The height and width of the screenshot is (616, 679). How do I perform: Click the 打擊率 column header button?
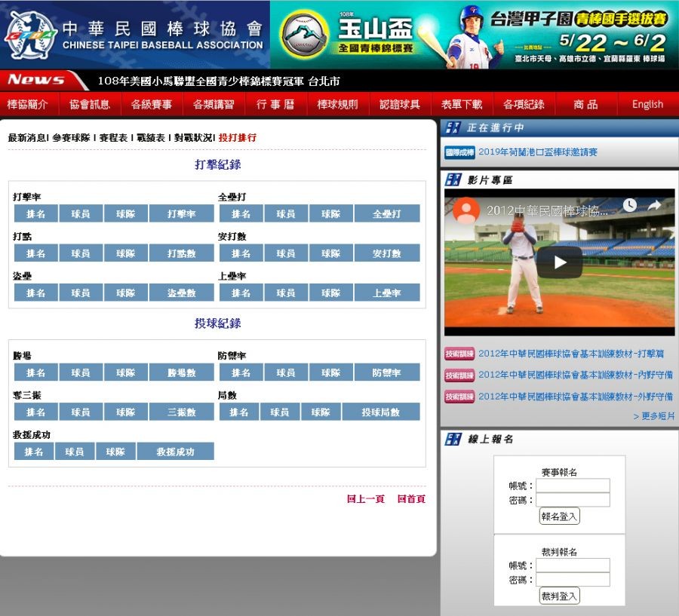tap(181, 213)
